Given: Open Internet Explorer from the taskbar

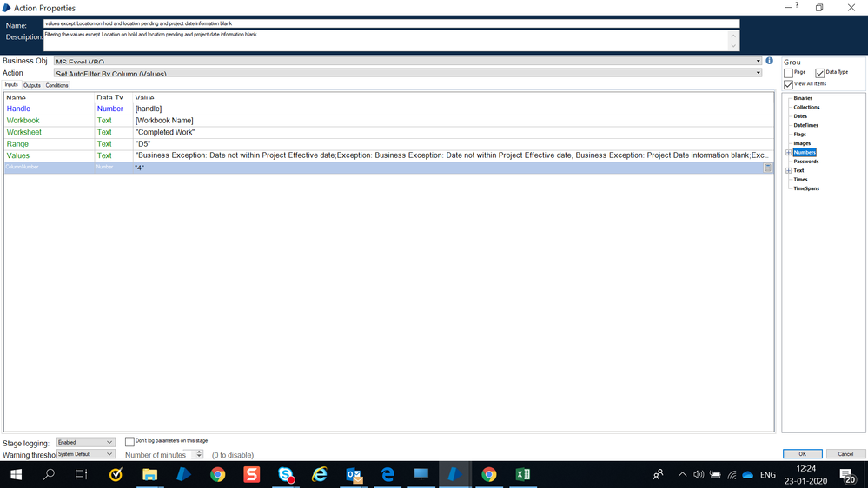Looking at the screenshot, I should coord(320,475).
